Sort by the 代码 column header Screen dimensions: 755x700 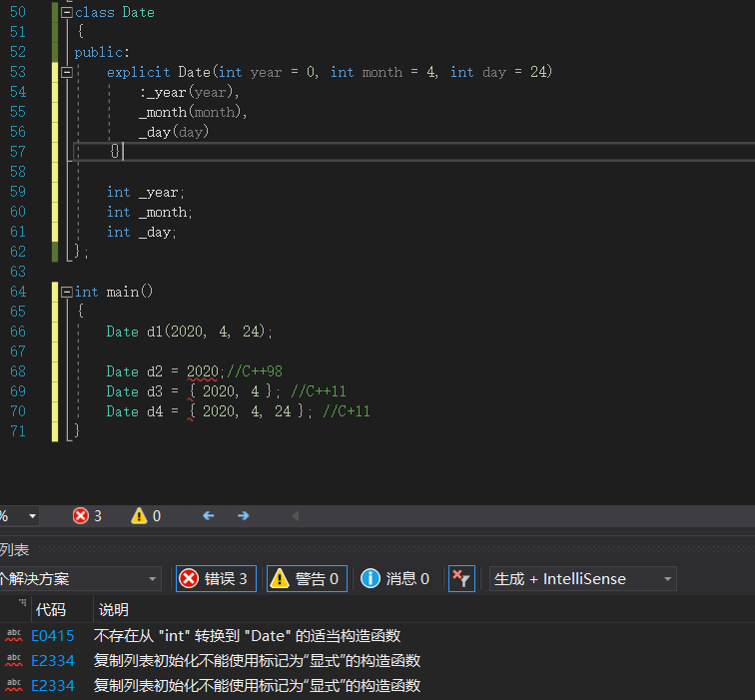[51, 610]
